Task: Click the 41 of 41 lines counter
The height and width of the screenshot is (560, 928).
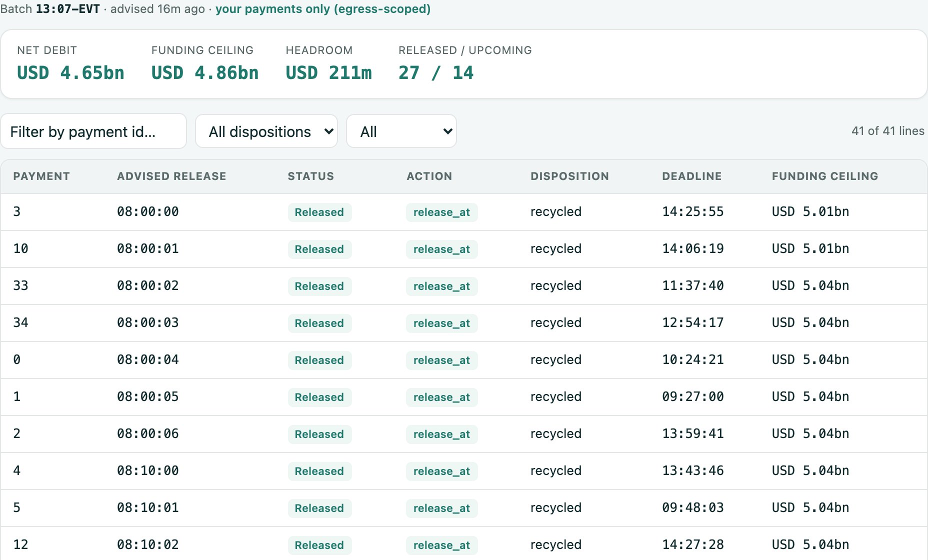Action: click(x=887, y=131)
